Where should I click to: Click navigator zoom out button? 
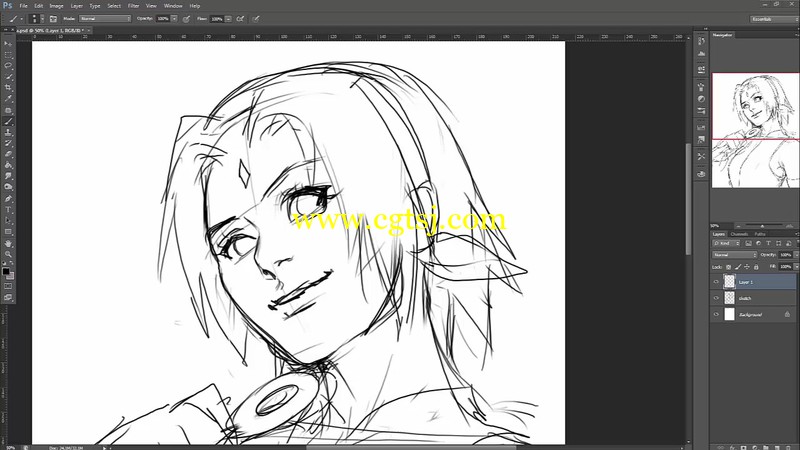738,226
